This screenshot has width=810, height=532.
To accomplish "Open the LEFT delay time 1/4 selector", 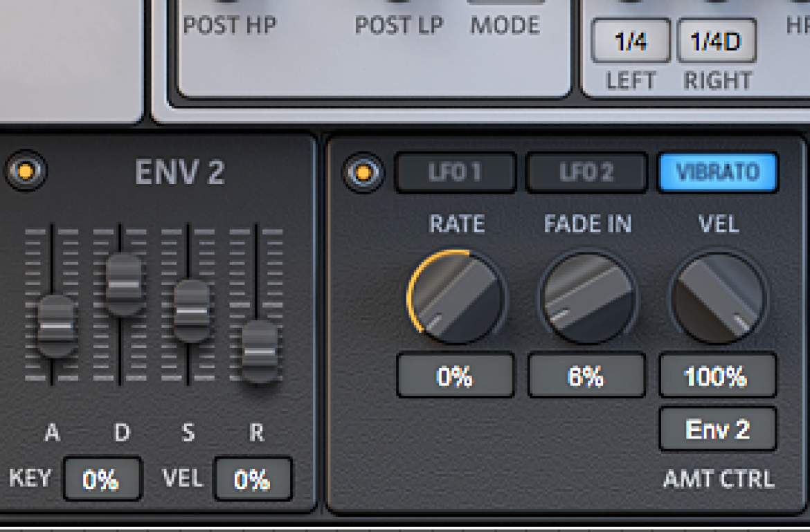I will point(631,41).
